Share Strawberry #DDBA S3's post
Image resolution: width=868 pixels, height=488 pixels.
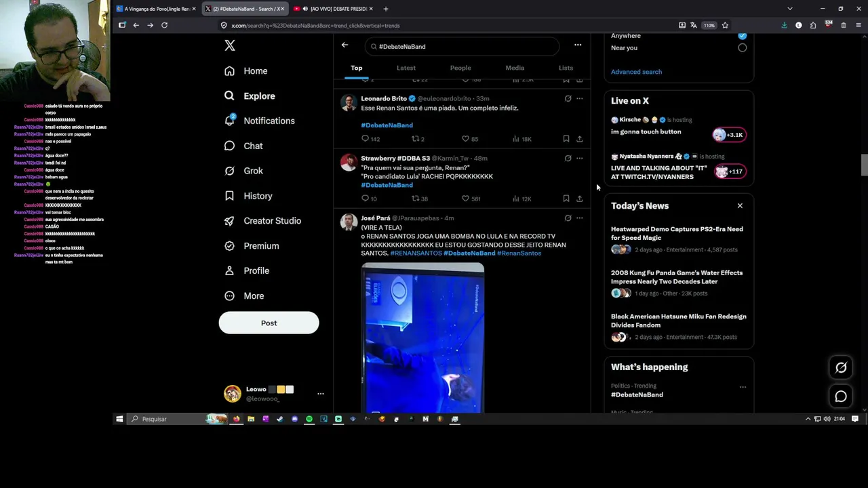(x=580, y=199)
